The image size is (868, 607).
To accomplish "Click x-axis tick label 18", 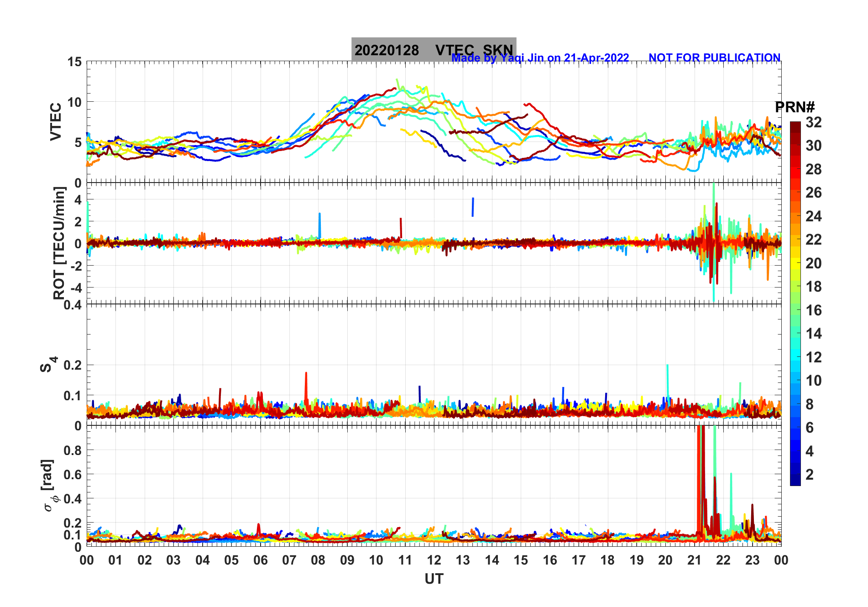I will 607,560.
